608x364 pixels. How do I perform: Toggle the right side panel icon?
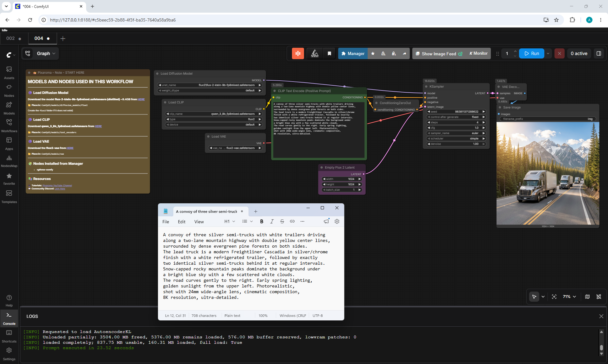599,53
